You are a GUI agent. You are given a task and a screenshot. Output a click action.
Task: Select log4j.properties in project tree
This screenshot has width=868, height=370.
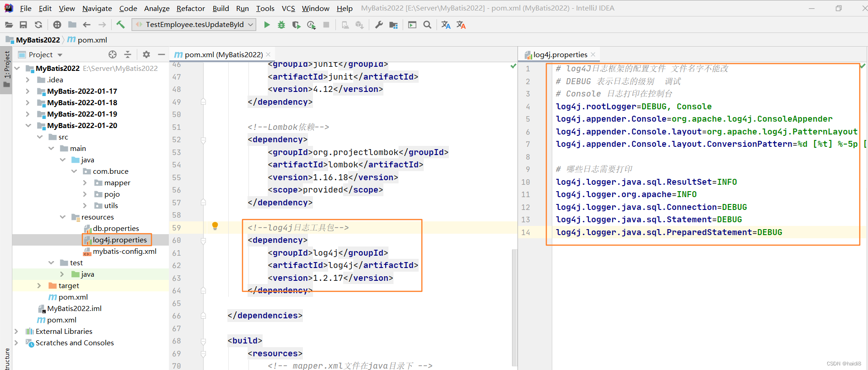[119, 240]
